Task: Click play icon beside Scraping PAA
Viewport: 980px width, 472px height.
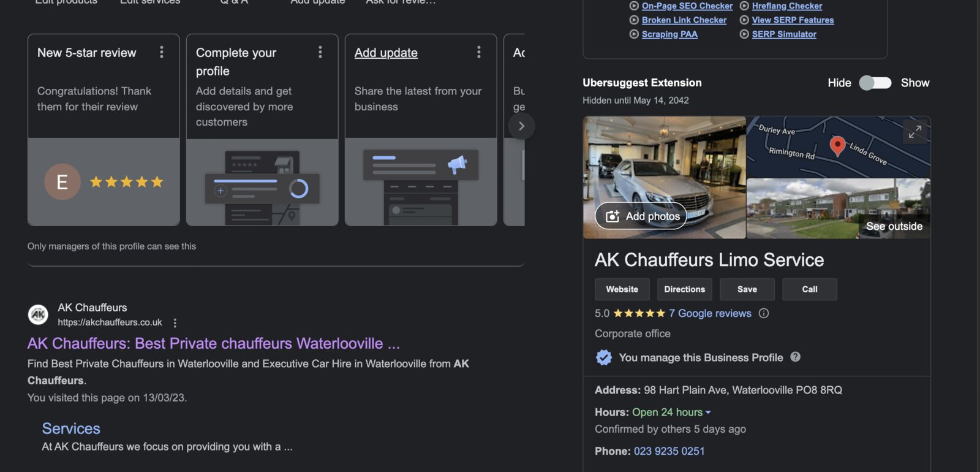Action: [634, 34]
